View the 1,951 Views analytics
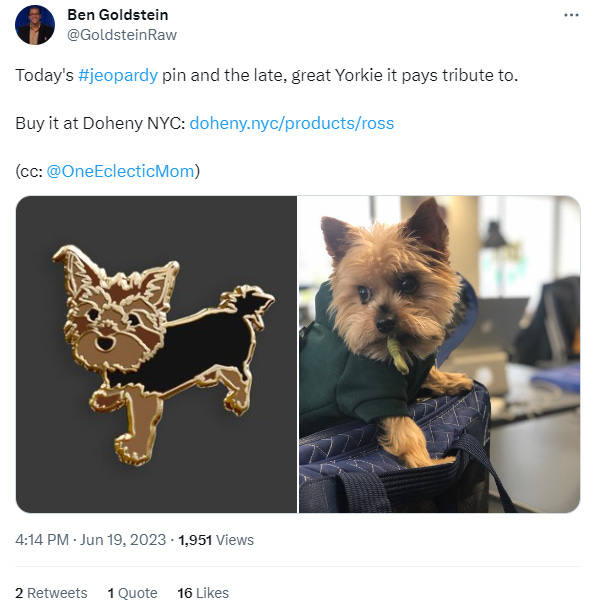 click(x=216, y=540)
